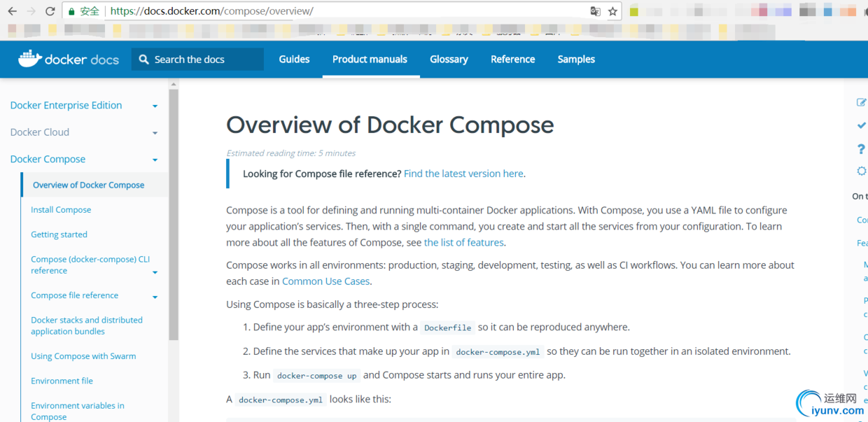Select the Product manuals tab
Screen dimensions: 868x422
click(370, 59)
